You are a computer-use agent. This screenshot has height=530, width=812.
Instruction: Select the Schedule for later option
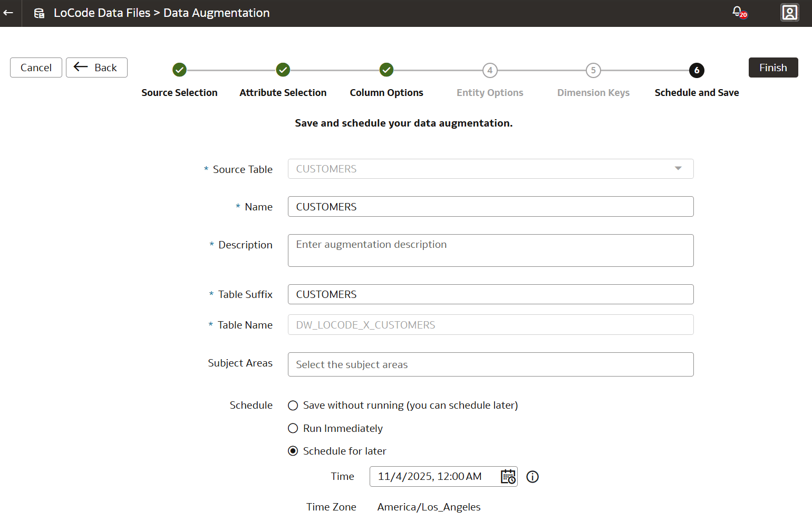tap(293, 451)
